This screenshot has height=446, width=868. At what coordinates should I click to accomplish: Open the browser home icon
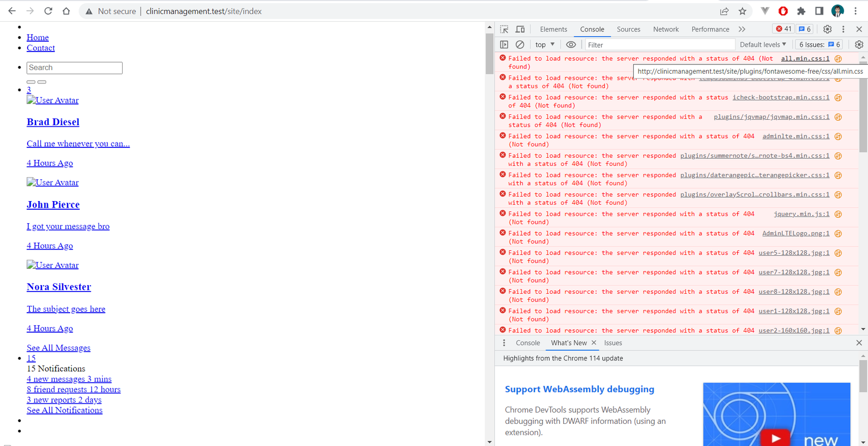coord(66,11)
